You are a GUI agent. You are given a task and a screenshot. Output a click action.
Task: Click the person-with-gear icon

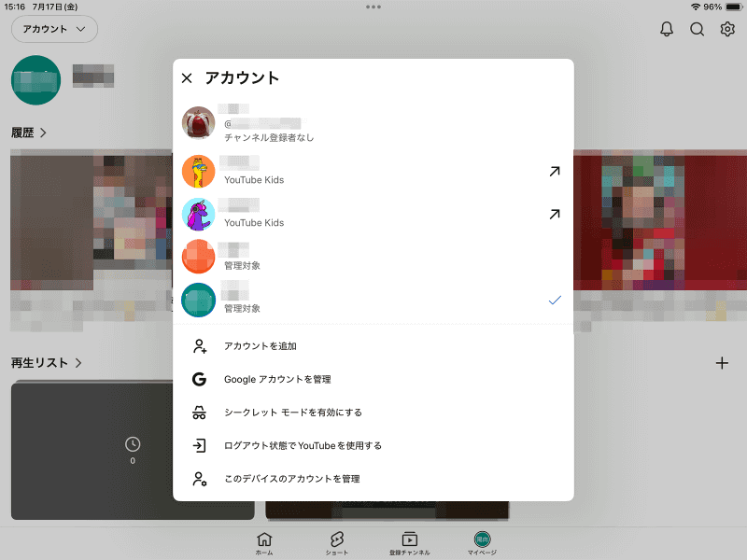click(199, 479)
